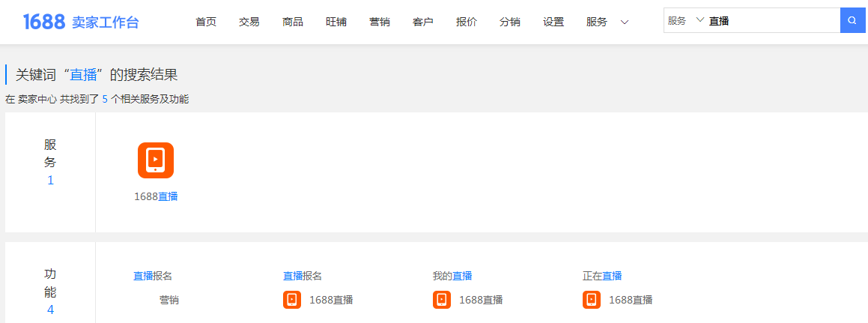Go to 设置 in the navigation bar

coord(553,22)
